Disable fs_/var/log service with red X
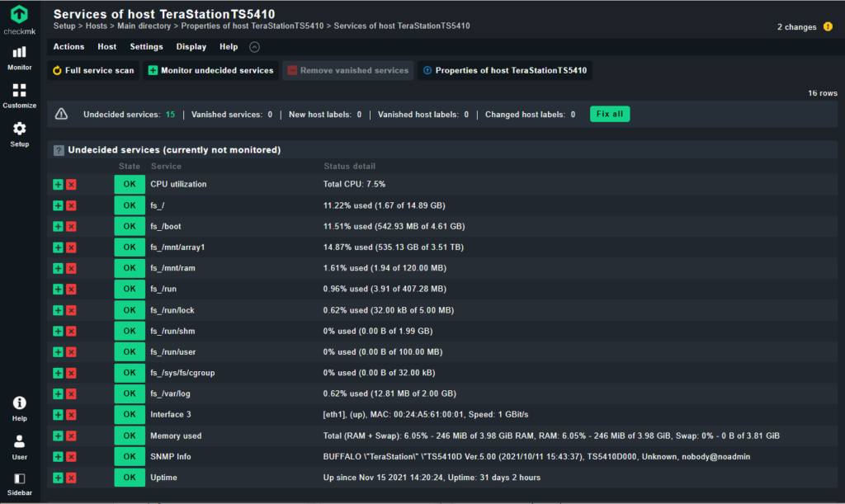The height and width of the screenshot is (504, 845). [71, 394]
